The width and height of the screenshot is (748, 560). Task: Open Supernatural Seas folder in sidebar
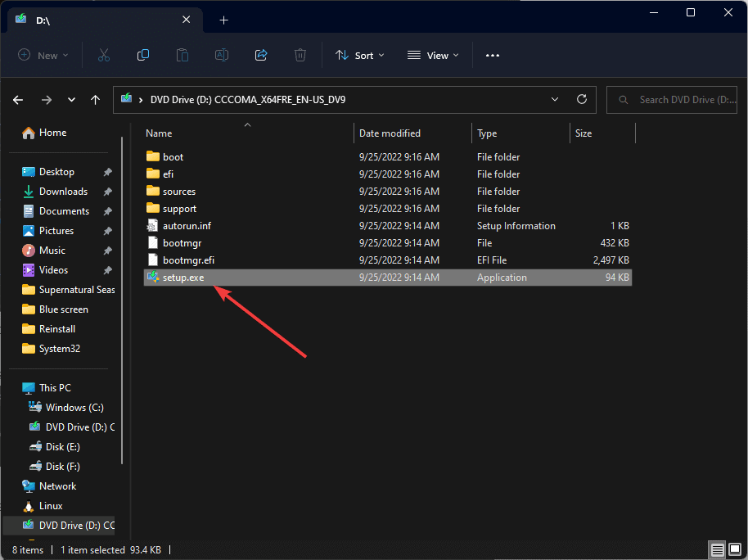[x=68, y=290]
